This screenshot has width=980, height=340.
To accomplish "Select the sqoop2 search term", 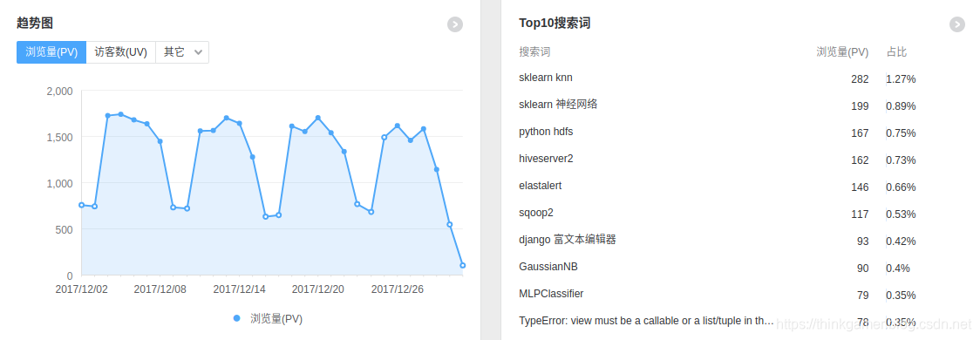I will pos(535,213).
